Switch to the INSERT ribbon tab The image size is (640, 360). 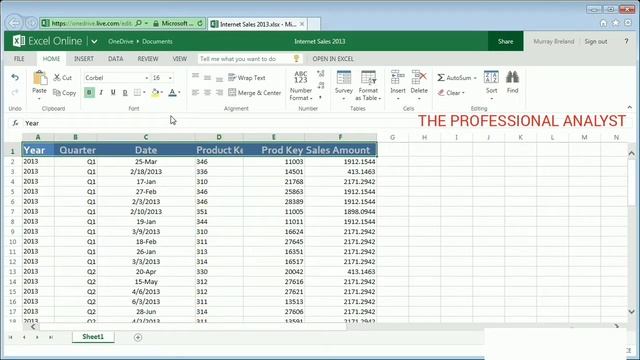pyautogui.click(x=84, y=59)
